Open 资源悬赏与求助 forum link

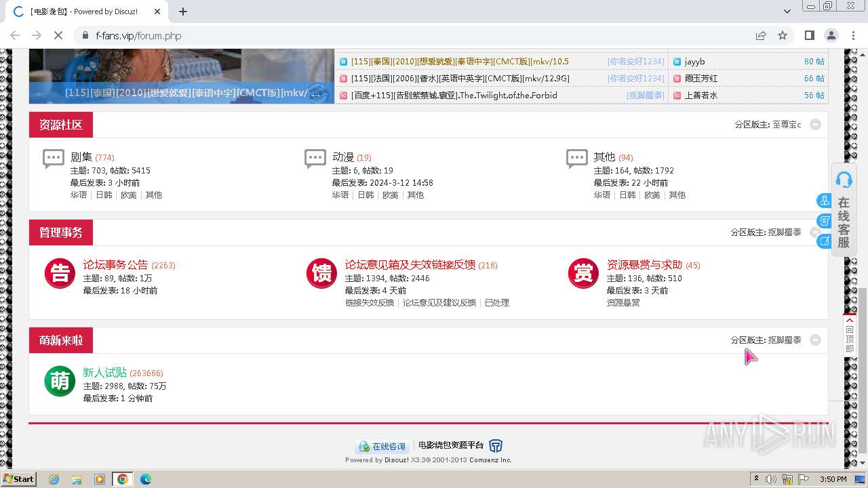click(x=644, y=265)
